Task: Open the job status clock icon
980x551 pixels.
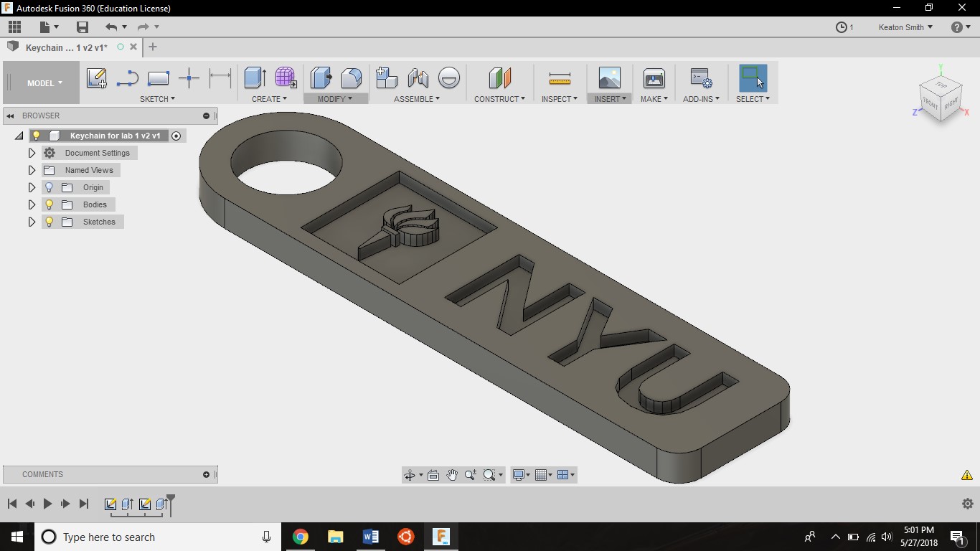Action: (x=842, y=27)
